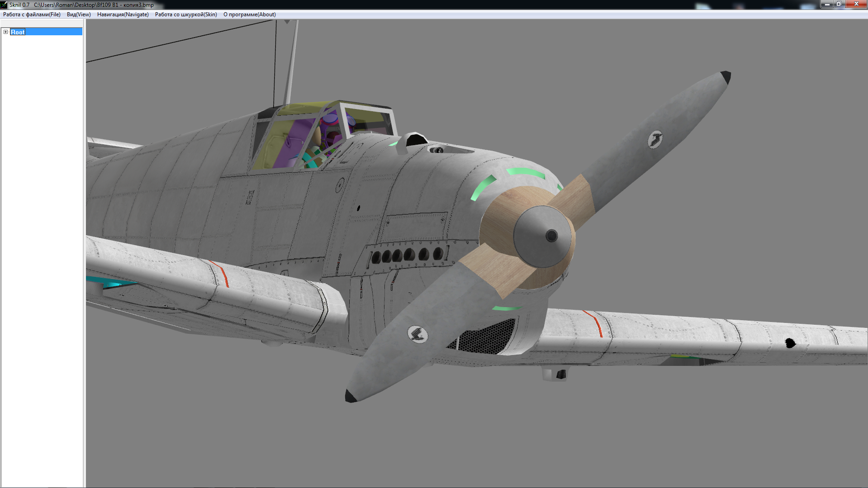Close the Sknil application window
868x488 pixels.
pyautogui.click(x=856, y=4)
